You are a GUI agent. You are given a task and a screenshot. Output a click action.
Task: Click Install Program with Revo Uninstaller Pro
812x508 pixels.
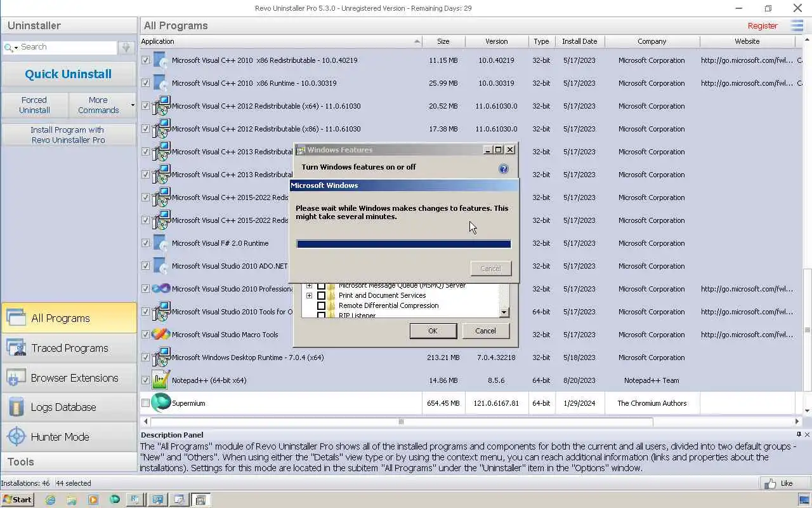(69, 135)
